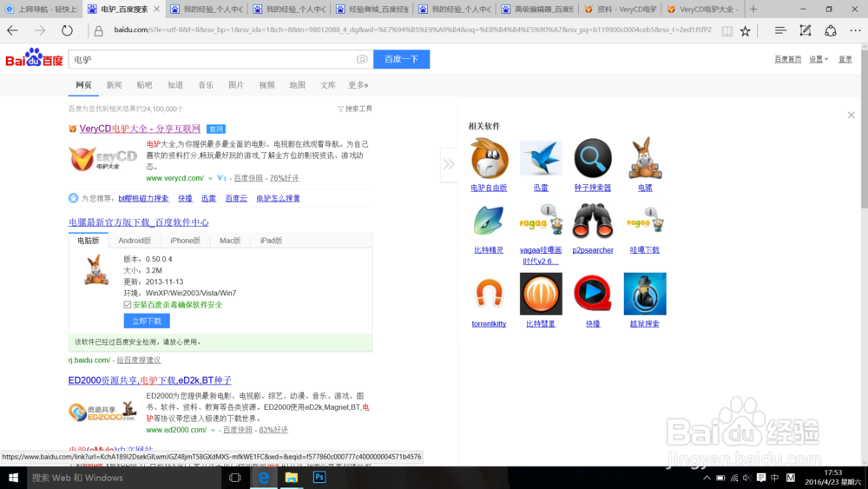
Task: Refresh the current page
Action: 67,30
